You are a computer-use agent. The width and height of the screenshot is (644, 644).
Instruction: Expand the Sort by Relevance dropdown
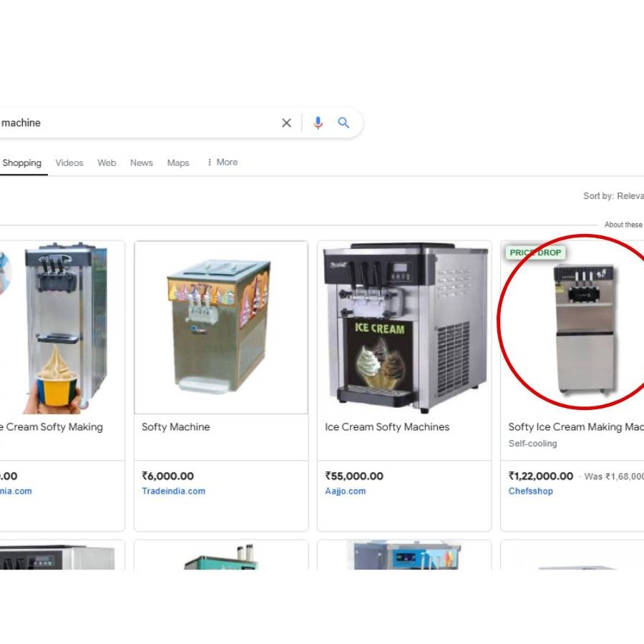tap(613, 196)
